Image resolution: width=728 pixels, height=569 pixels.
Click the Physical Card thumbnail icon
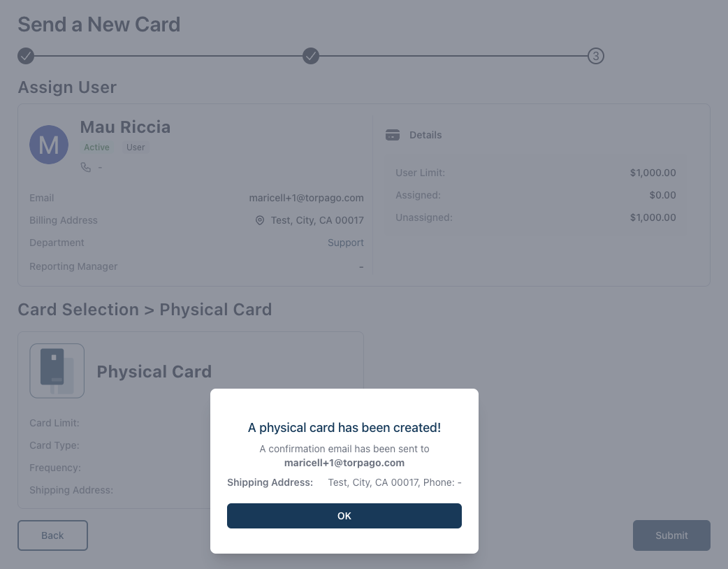coord(57,370)
